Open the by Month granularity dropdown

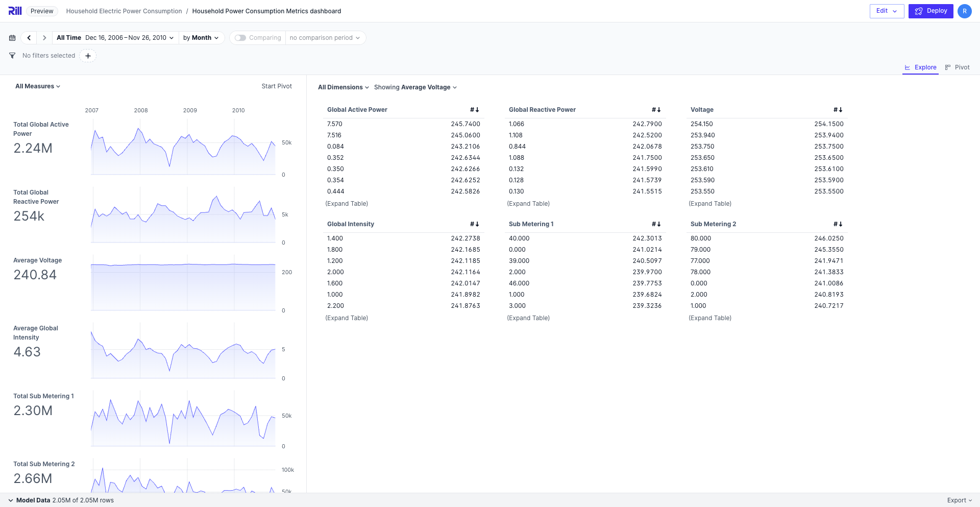tap(201, 38)
